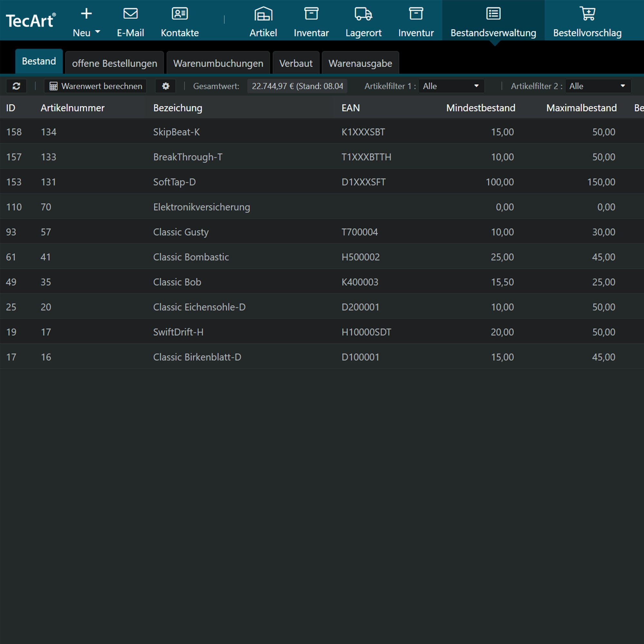Select the SoftTap-D row
This screenshot has width=644, height=644.
pos(322,181)
